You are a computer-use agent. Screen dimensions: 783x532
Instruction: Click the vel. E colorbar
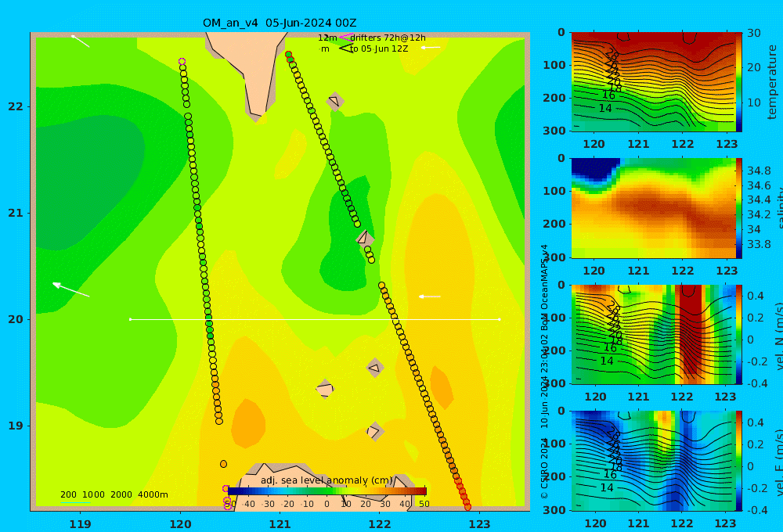point(739,461)
